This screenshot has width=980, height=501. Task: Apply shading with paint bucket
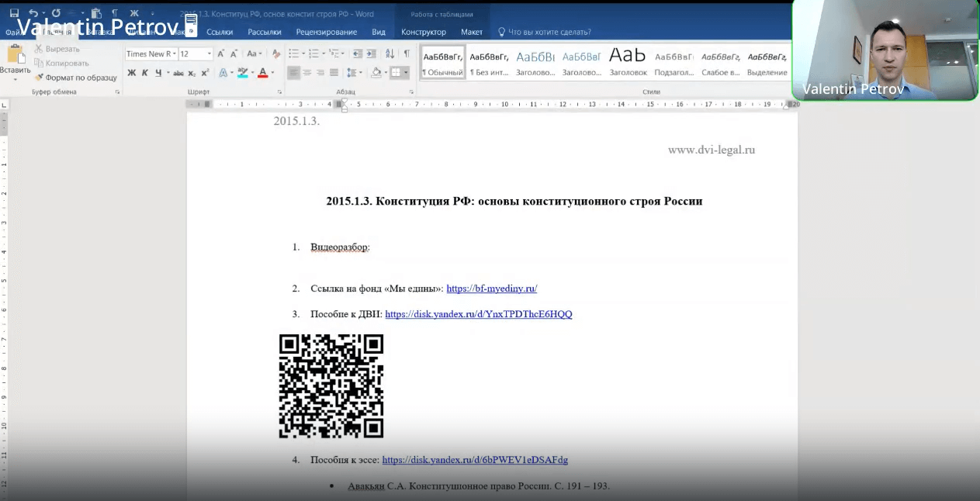[x=376, y=73]
